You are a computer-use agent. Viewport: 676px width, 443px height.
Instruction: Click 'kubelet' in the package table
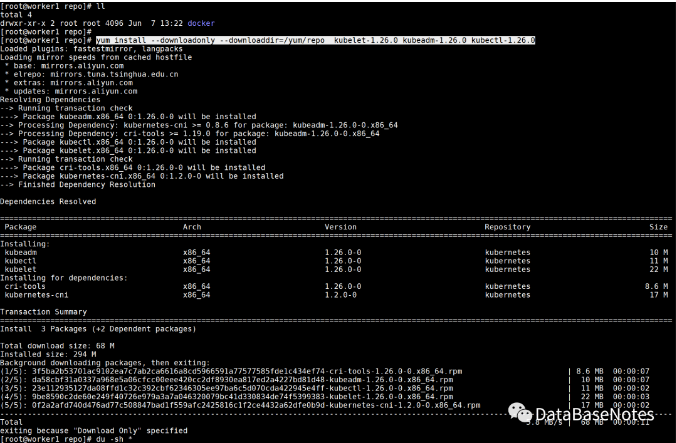21,269
